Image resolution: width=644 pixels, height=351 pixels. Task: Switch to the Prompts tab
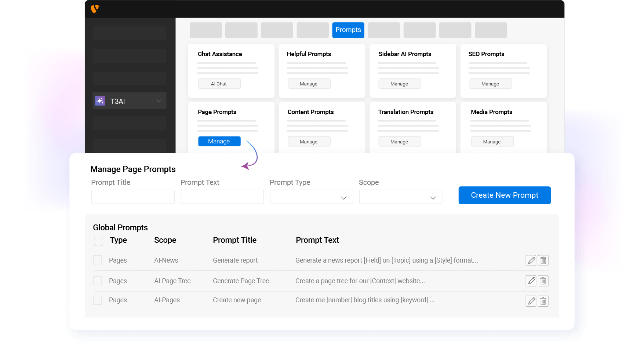tap(348, 30)
